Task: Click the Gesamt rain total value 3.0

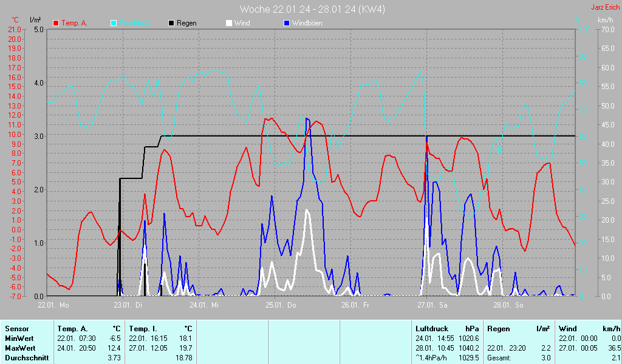Action: (x=545, y=358)
